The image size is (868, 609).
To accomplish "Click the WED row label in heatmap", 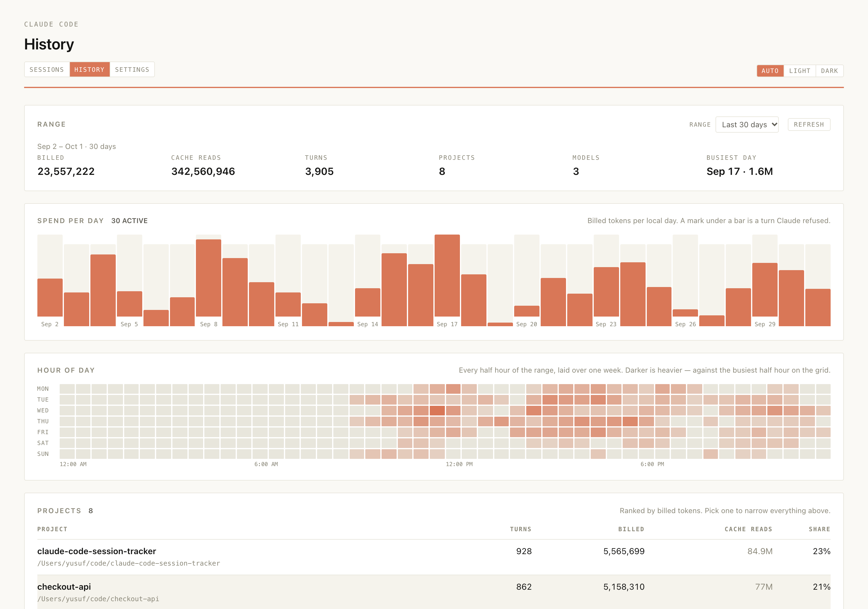I will [43, 410].
